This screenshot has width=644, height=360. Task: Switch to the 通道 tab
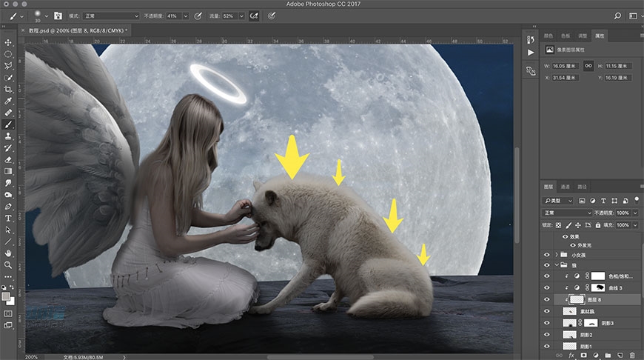[565, 187]
